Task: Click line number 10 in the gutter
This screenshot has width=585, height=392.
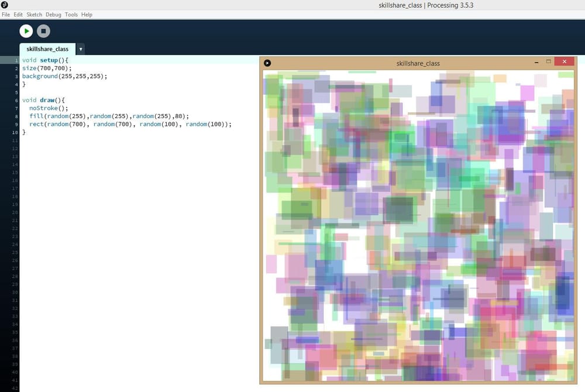Action: [x=15, y=132]
